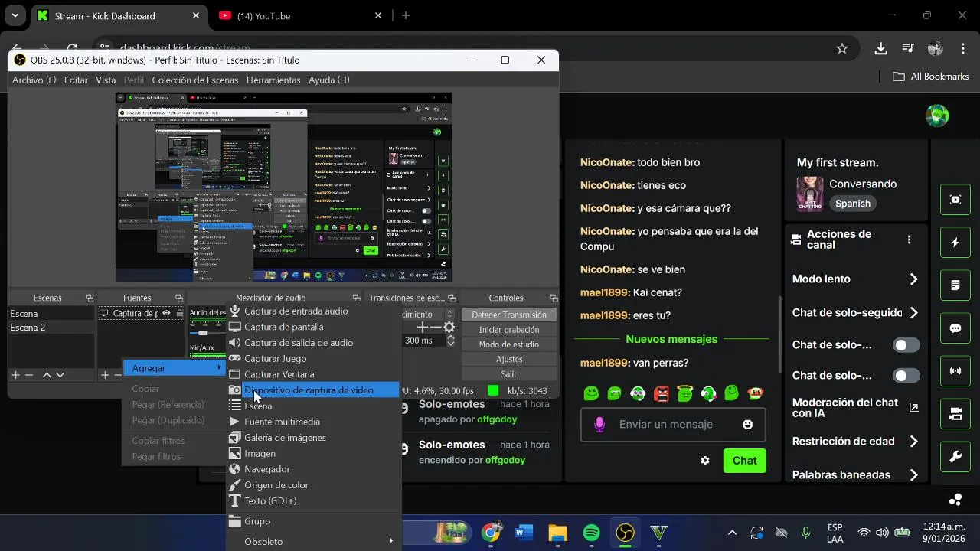This screenshot has width=980, height=551.
Task: Pick Capturar Juego in the source menu
Action: pyautogui.click(x=314, y=358)
